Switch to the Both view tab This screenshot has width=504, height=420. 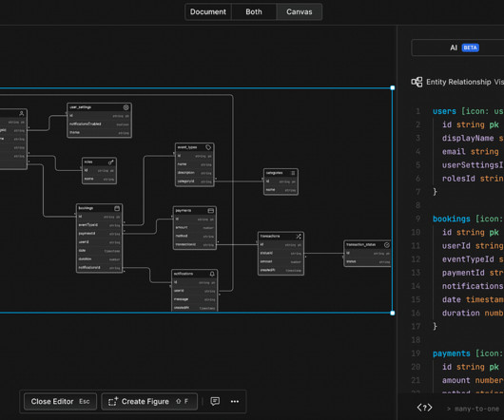254,12
